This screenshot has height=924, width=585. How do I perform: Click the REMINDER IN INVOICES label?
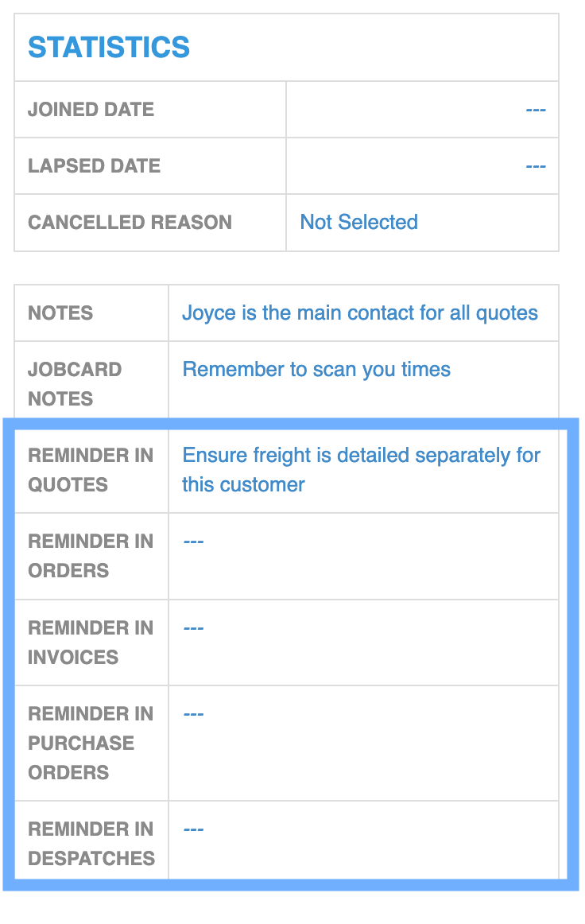(91, 643)
